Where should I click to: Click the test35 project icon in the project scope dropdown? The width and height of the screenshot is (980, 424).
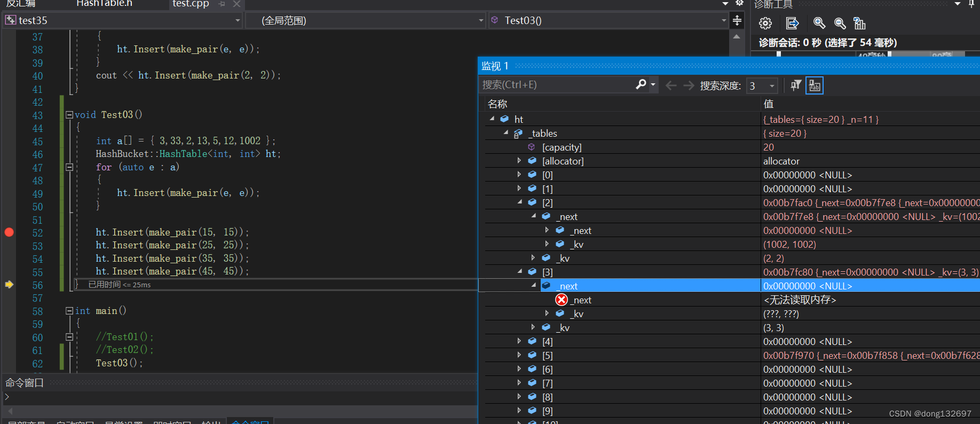pyautogui.click(x=11, y=20)
